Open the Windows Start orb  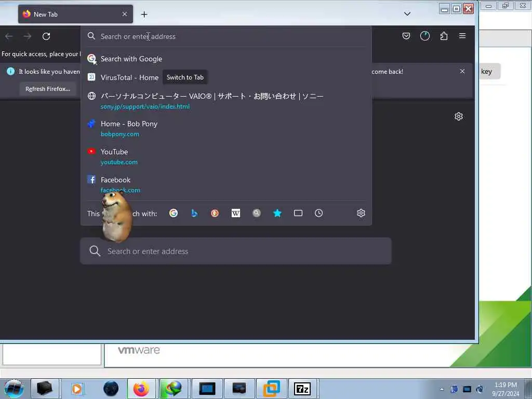pos(14,389)
